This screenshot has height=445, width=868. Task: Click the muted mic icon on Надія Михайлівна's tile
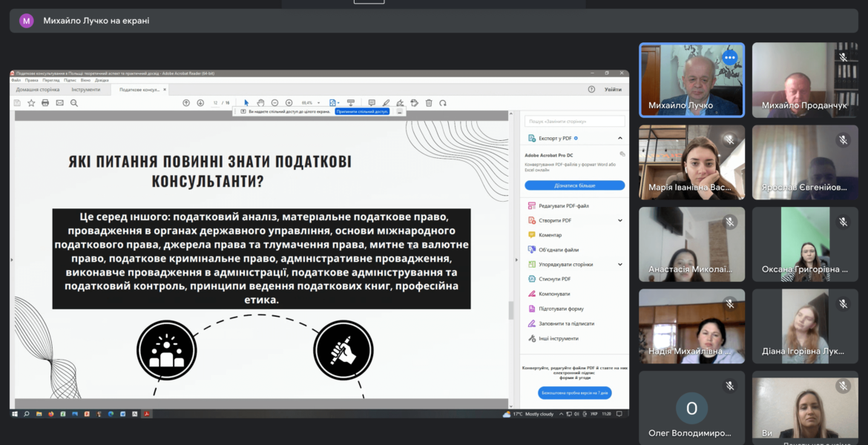(x=730, y=304)
